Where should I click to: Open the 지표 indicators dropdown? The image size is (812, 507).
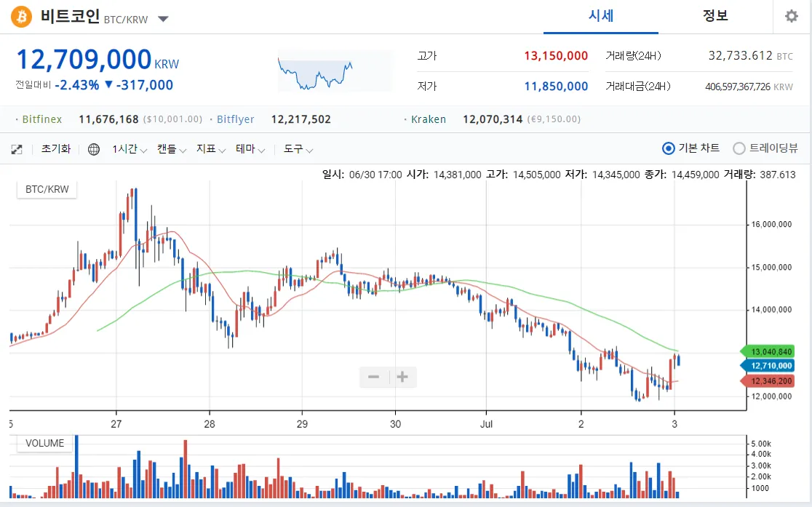[211, 149]
